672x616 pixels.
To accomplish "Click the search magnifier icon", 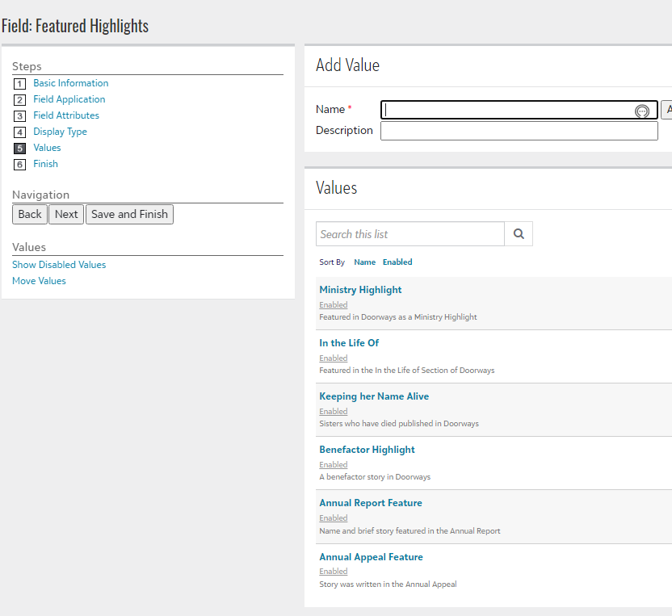I will click(x=519, y=234).
